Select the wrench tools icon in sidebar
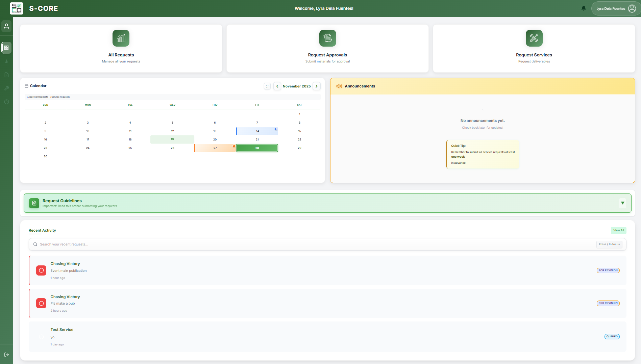Viewport: 641px width, 364px height. click(6, 88)
